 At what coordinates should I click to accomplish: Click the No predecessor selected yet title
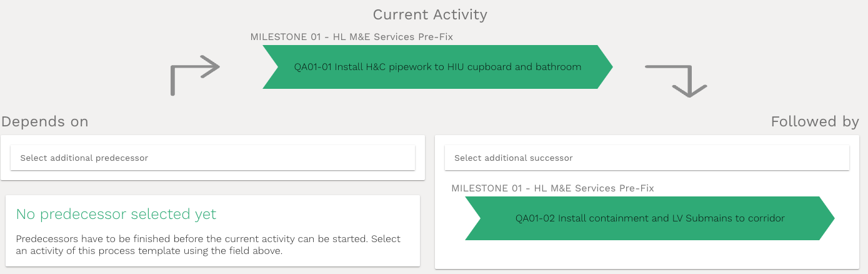[x=116, y=215]
